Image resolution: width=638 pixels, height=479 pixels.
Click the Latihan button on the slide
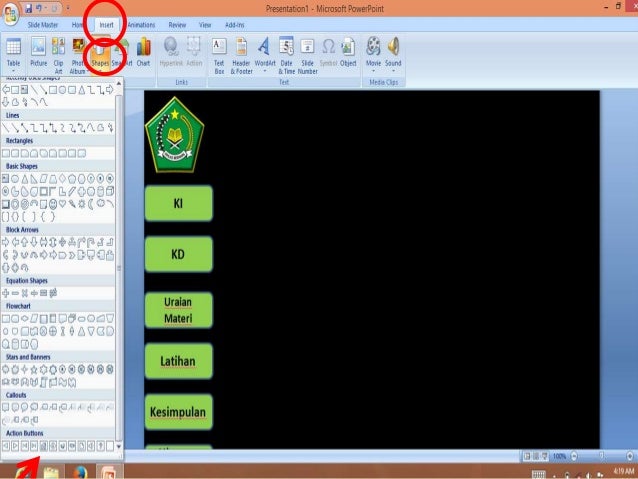click(x=179, y=361)
